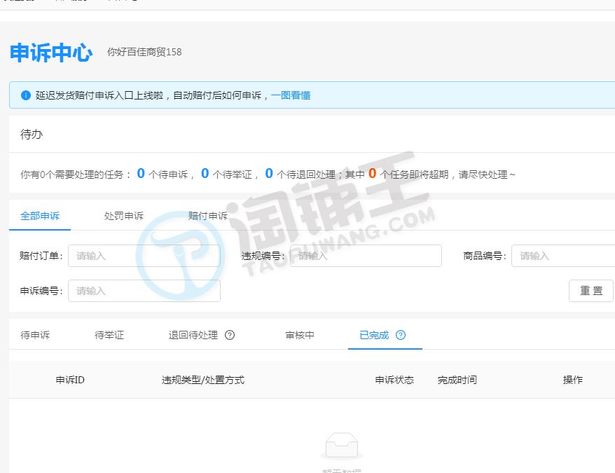Click help icon beside 已完成 tab
The height and width of the screenshot is (473, 615).
pos(401,335)
